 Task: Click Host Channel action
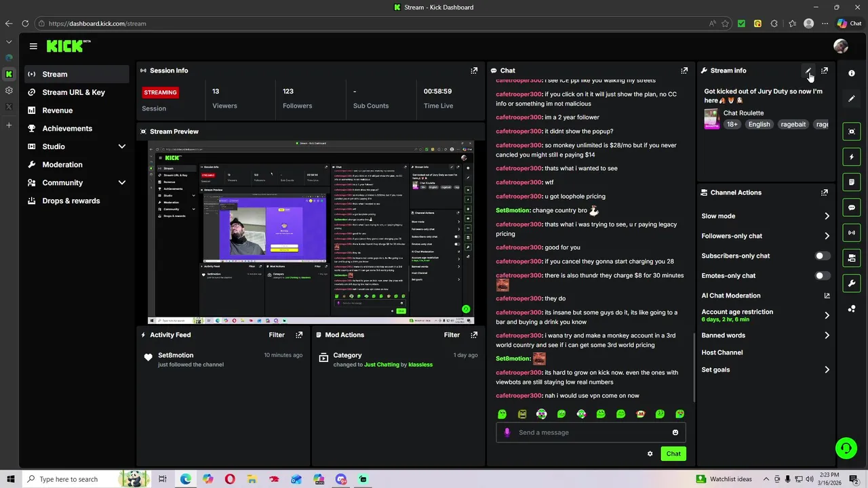coord(722,352)
